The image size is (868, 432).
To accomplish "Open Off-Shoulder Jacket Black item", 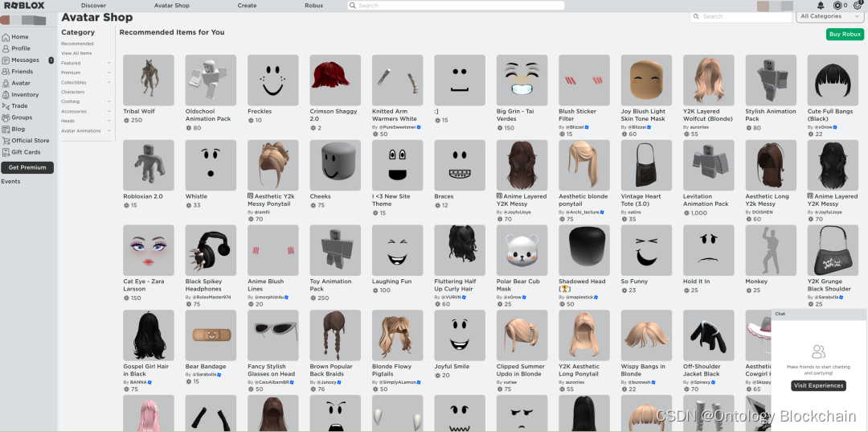I will point(709,335).
